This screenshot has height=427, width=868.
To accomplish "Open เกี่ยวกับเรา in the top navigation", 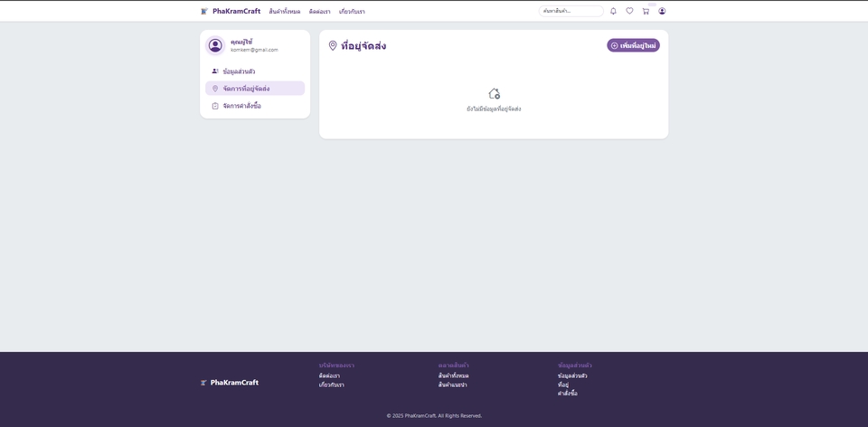I will click(352, 12).
